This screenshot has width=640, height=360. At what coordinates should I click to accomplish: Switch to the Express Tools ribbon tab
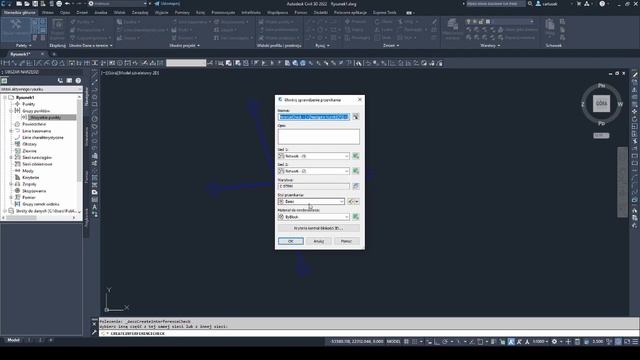click(384, 13)
